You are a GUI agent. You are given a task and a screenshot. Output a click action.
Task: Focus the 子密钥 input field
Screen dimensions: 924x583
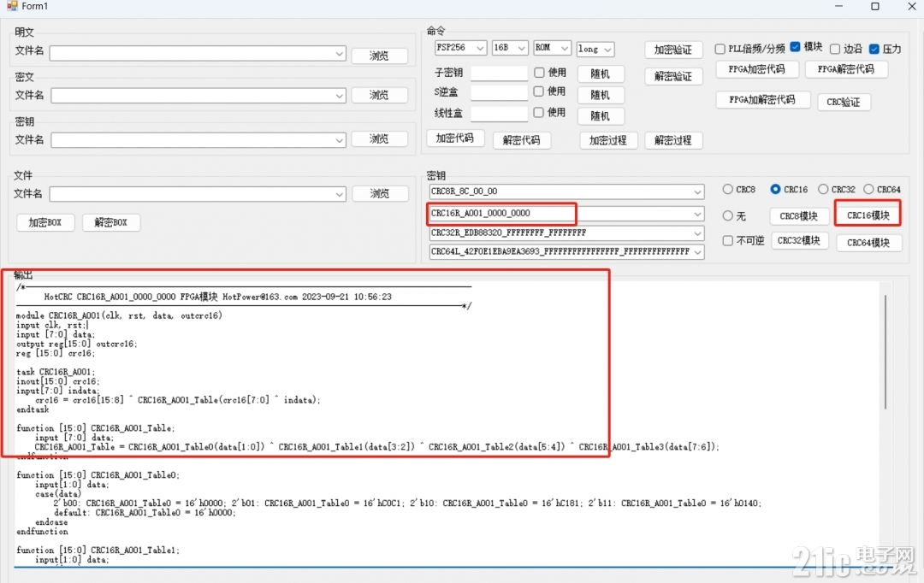pyautogui.click(x=499, y=73)
